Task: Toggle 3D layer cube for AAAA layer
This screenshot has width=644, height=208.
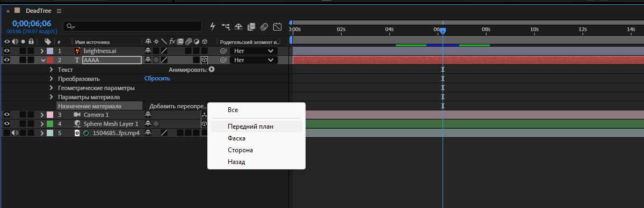Action: tap(204, 60)
